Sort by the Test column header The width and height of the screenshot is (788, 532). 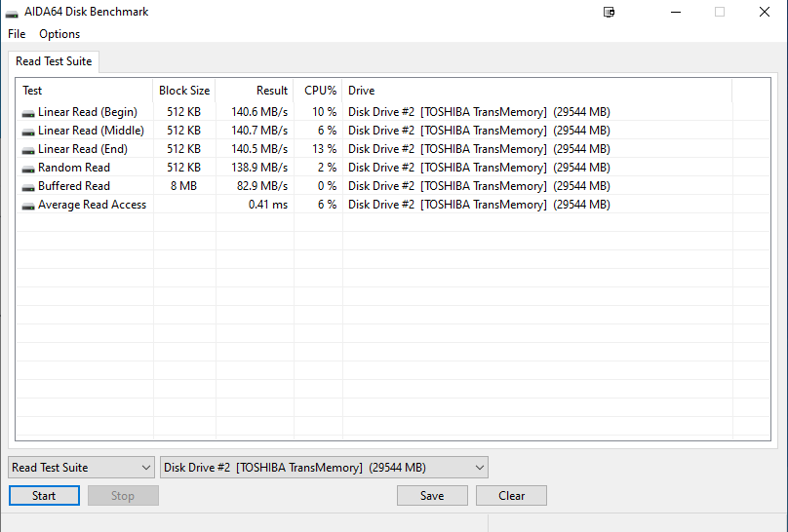click(x=85, y=91)
